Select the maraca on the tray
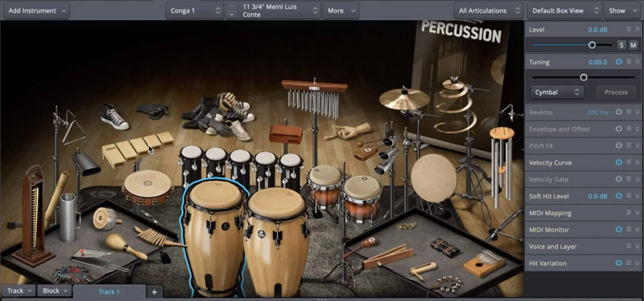Image resolution: width=644 pixels, height=301 pixels. tap(126, 246)
